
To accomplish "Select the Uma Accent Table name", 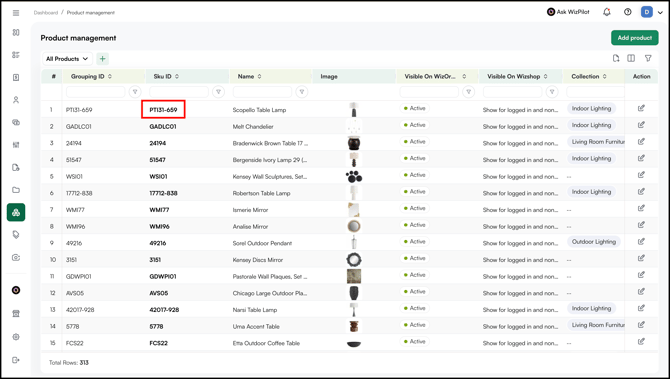I will tap(256, 326).
